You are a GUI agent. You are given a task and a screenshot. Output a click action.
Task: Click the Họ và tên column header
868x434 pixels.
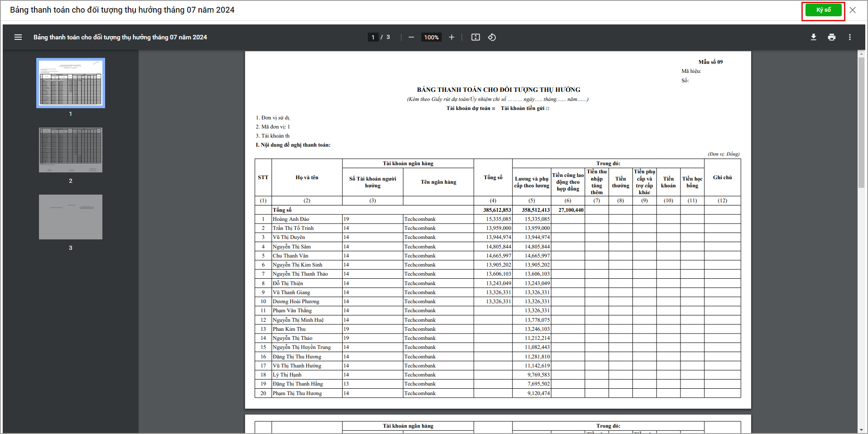pyautogui.click(x=307, y=177)
